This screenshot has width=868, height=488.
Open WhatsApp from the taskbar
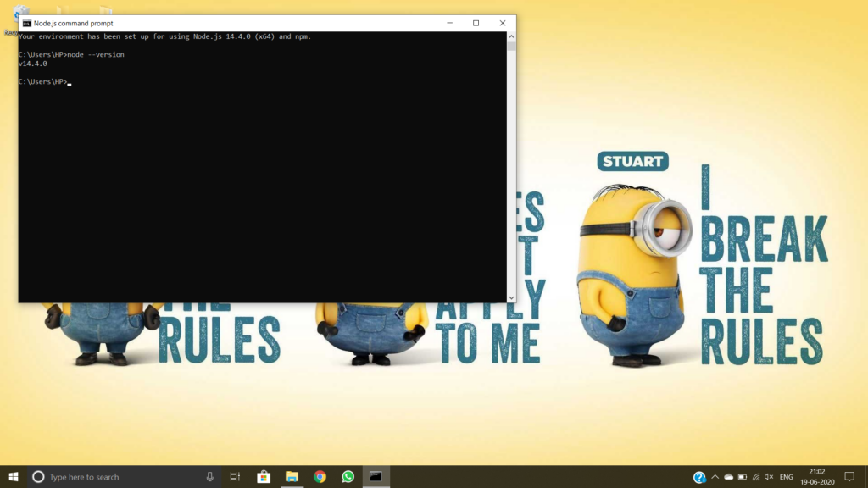tap(348, 476)
